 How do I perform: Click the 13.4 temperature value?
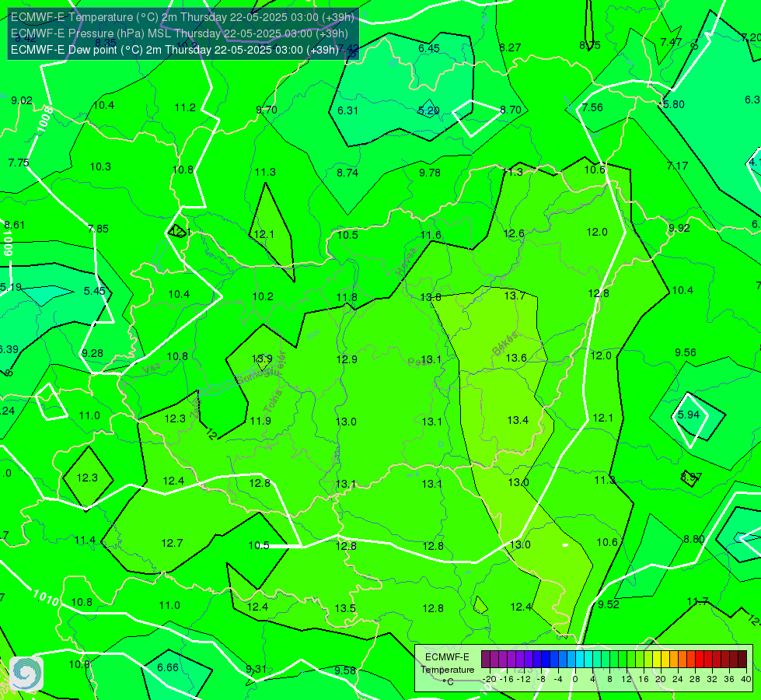(518, 420)
